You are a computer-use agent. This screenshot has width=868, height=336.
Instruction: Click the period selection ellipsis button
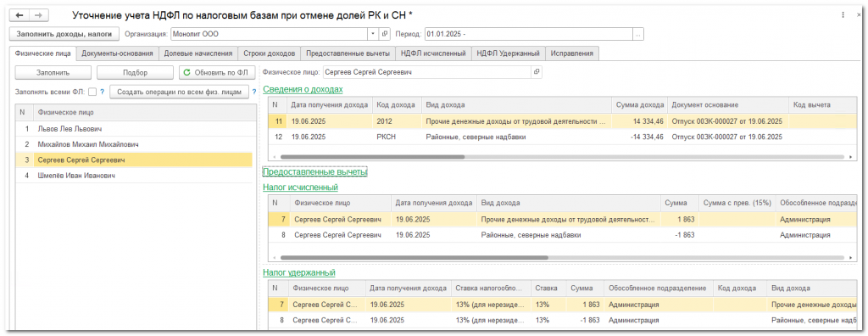[637, 35]
